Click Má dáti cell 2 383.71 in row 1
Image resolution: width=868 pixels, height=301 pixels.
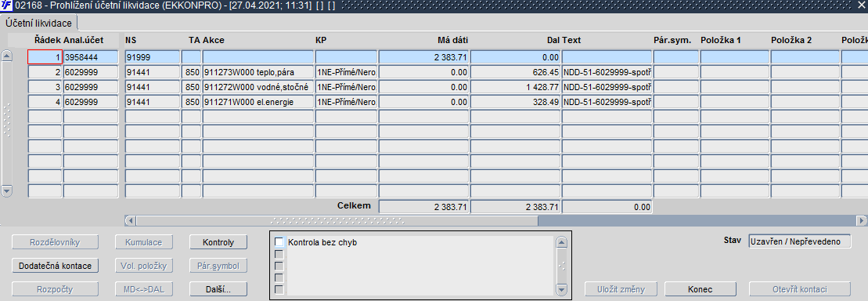point(424,57)
